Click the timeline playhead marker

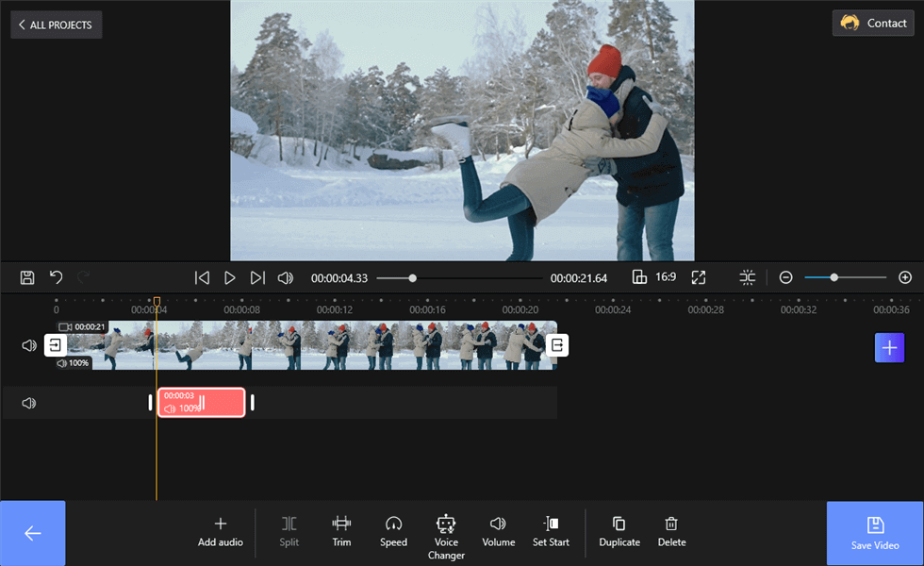157,301
